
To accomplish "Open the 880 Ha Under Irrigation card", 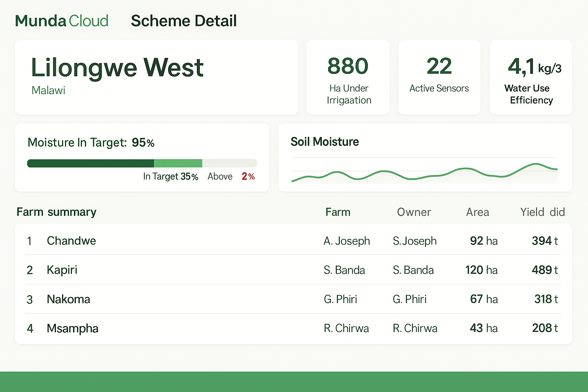I will 348,78.
